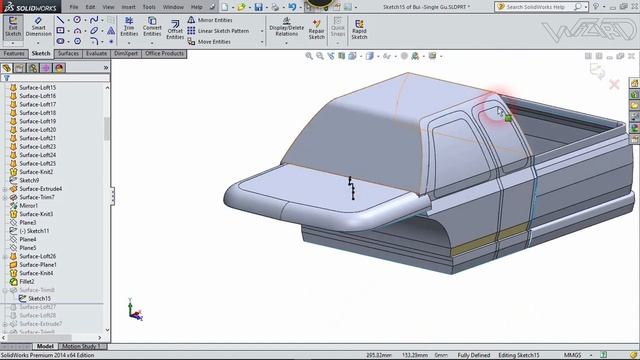This screenshot has height=360, width=640.
Task: Switch to the Evaluate tab
Action: tap(96, 53)
